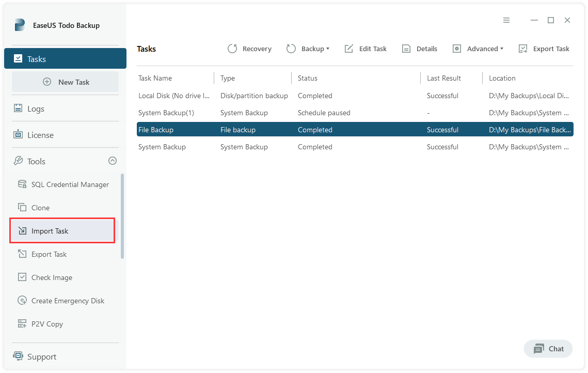Select 'SQL Credential Manager' label
The height and width of the screenshot is (373, 588).
point(70,184)
